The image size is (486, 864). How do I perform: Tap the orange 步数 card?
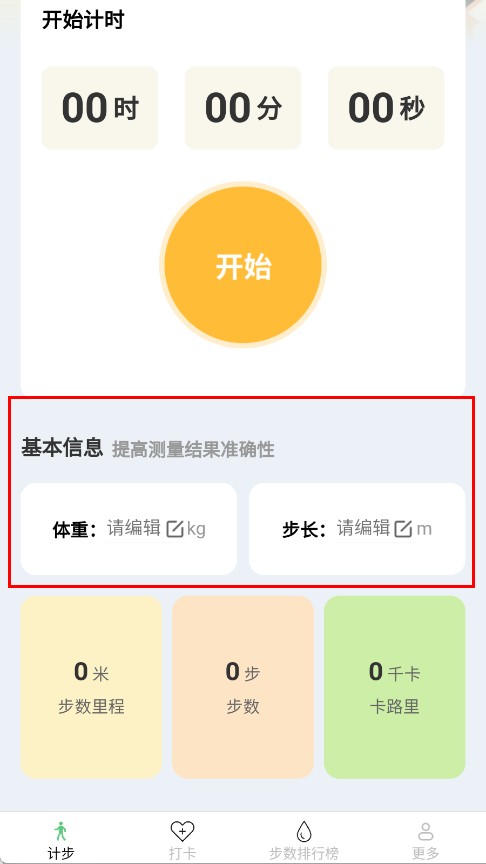243,687
